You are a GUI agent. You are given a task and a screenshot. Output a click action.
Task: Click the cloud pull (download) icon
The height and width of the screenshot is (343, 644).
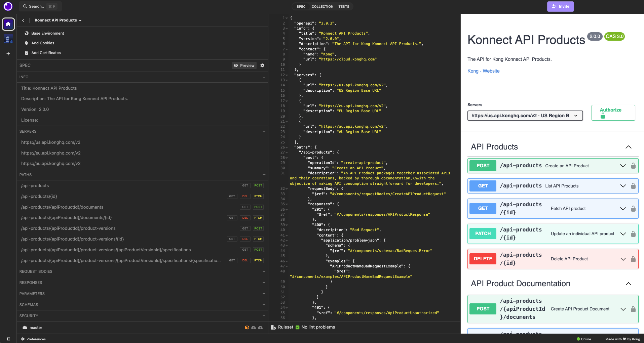254,328
